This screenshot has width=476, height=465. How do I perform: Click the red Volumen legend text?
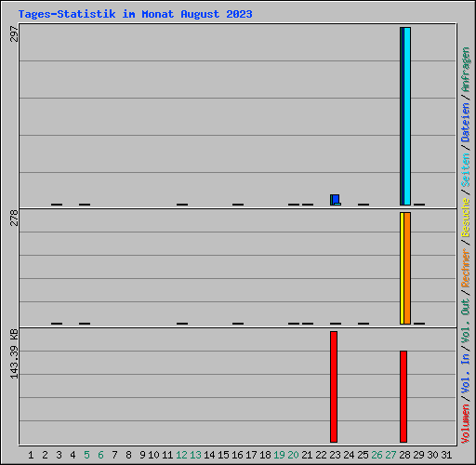pyautogui.click(x=466, y=424)
